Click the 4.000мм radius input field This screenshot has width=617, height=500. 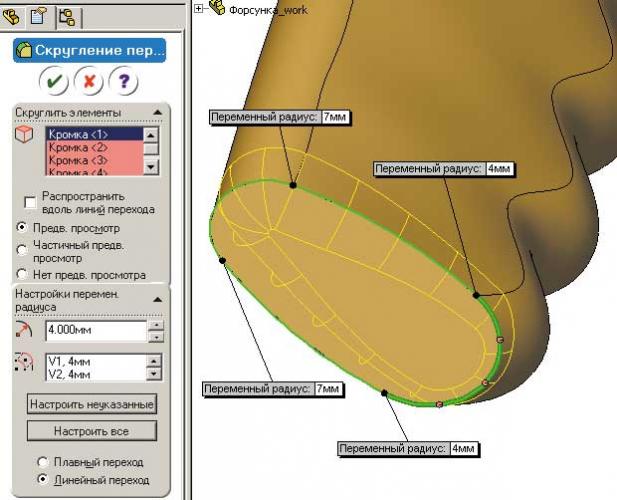pos(94,331)
